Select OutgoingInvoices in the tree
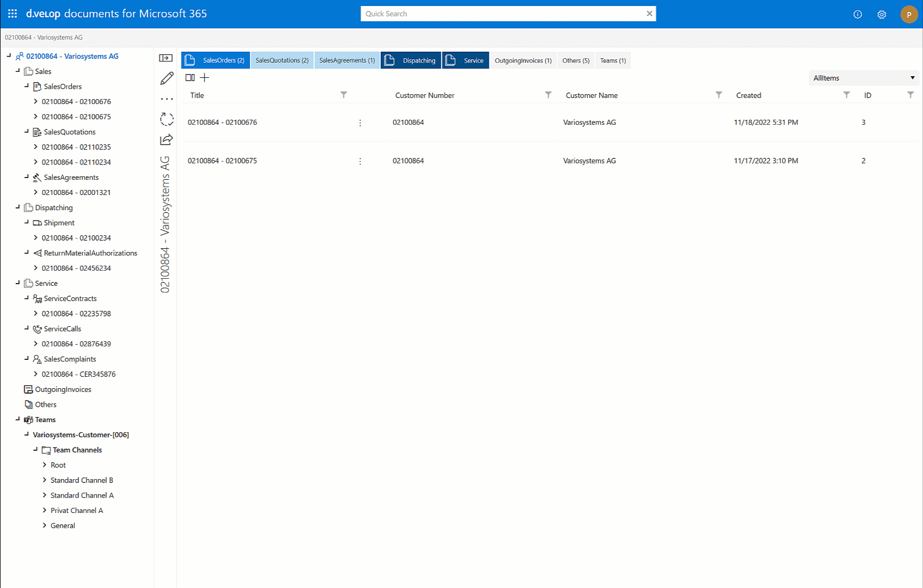Image resolution: width=923 pixels, height=588 pixels. 63,389
